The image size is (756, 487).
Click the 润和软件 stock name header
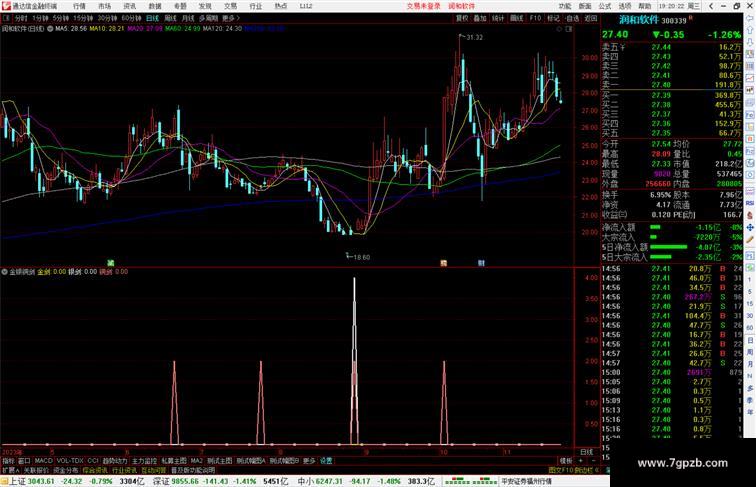pyautogui.click(x=639, y=20)
